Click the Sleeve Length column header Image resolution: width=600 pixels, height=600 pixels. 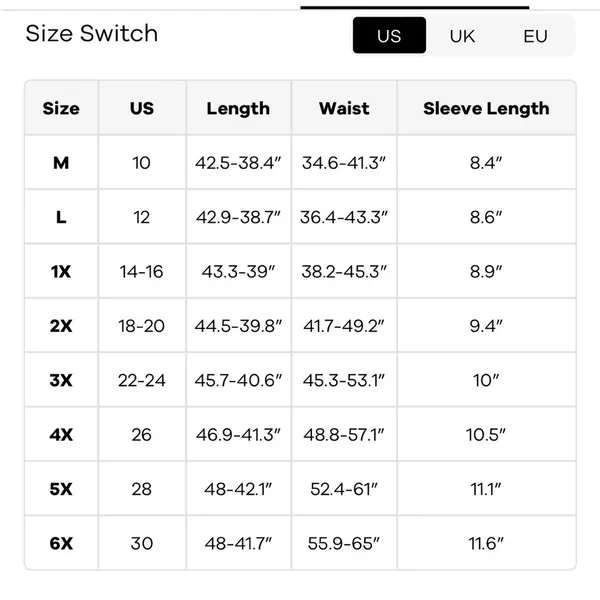[486, 108]
